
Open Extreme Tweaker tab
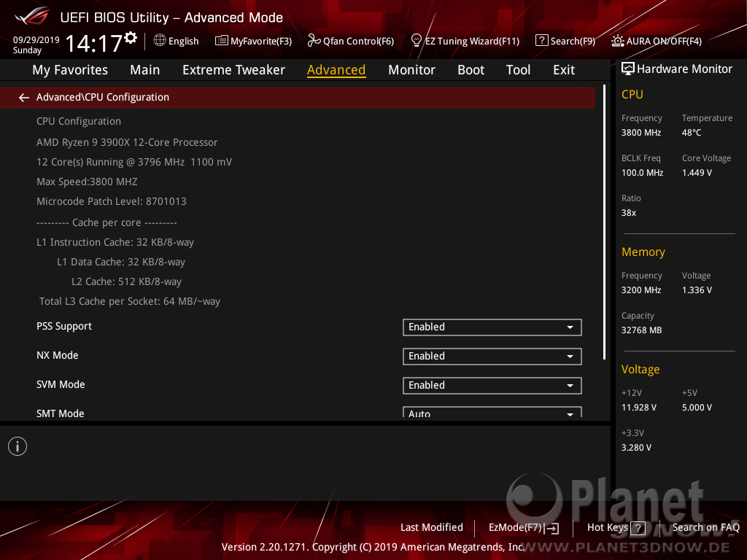click(233, 70)
